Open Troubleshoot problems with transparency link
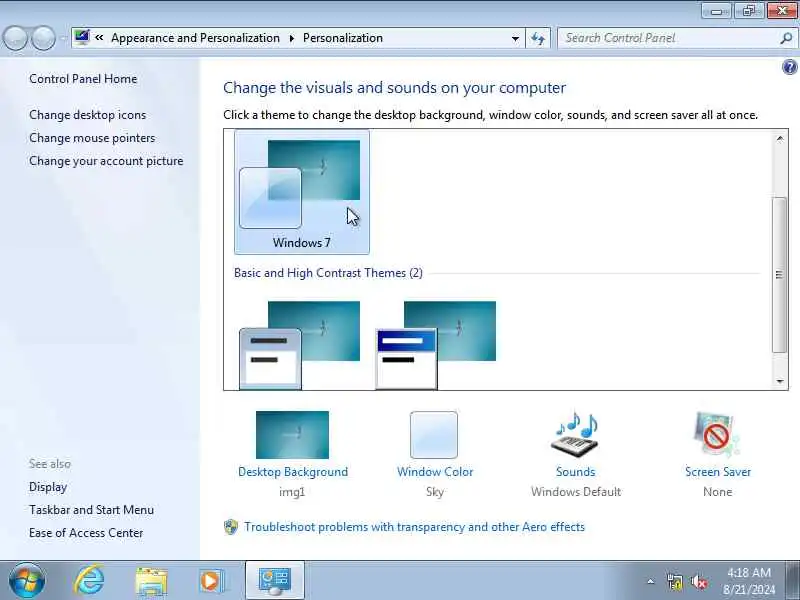The height and width of the screenshot is (600, 800). click(x=414, y=527)
